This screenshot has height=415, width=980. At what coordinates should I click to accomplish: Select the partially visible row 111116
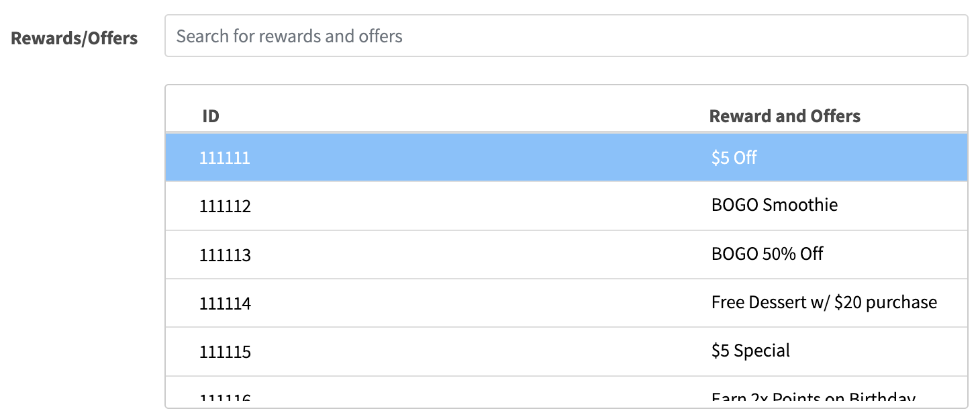pos(225,398)
